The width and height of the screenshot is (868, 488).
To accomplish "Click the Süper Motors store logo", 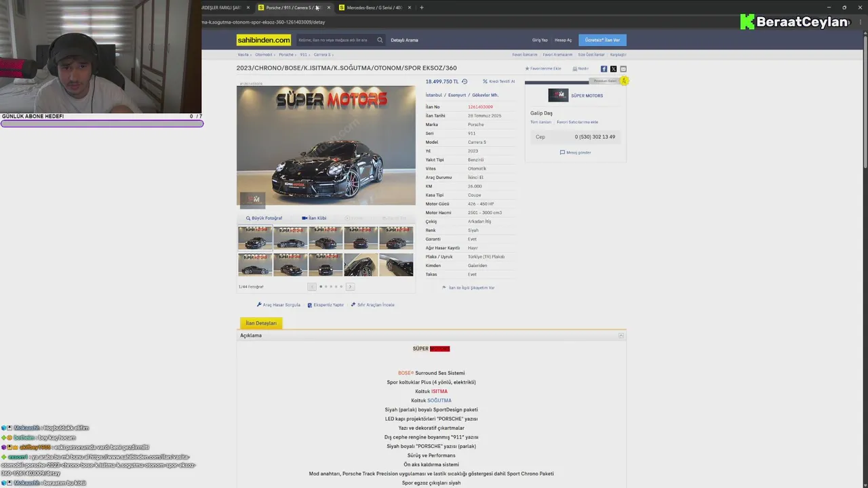I will pos(558,96).
